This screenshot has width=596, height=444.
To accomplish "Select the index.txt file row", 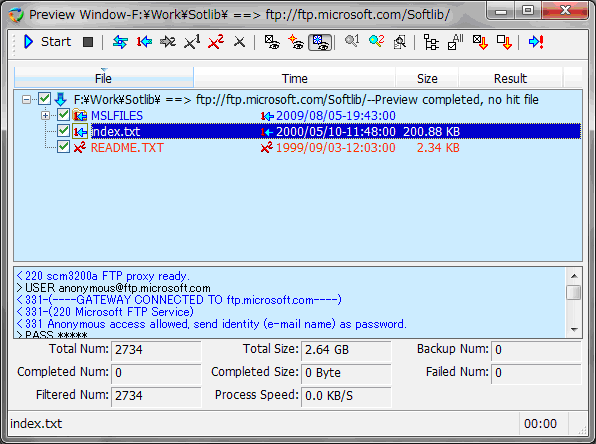I will (298, 132).
